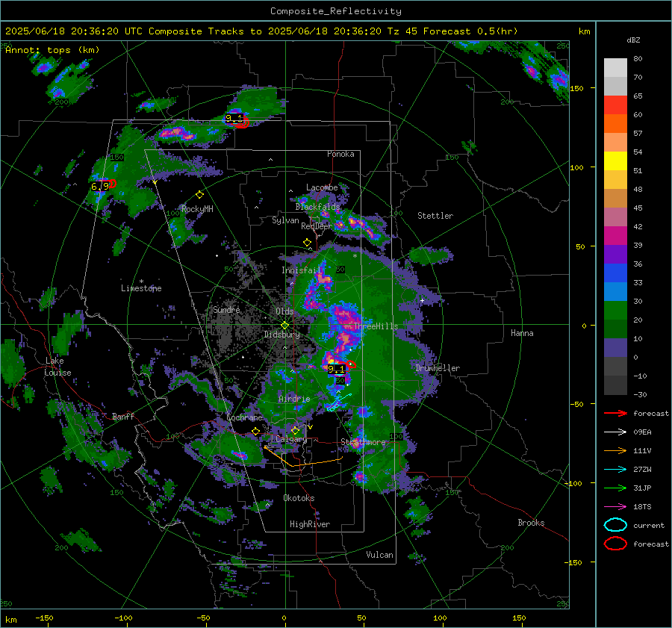
Task: Click the yellow swatch between 54 and 51
Action: click(615, 161)
